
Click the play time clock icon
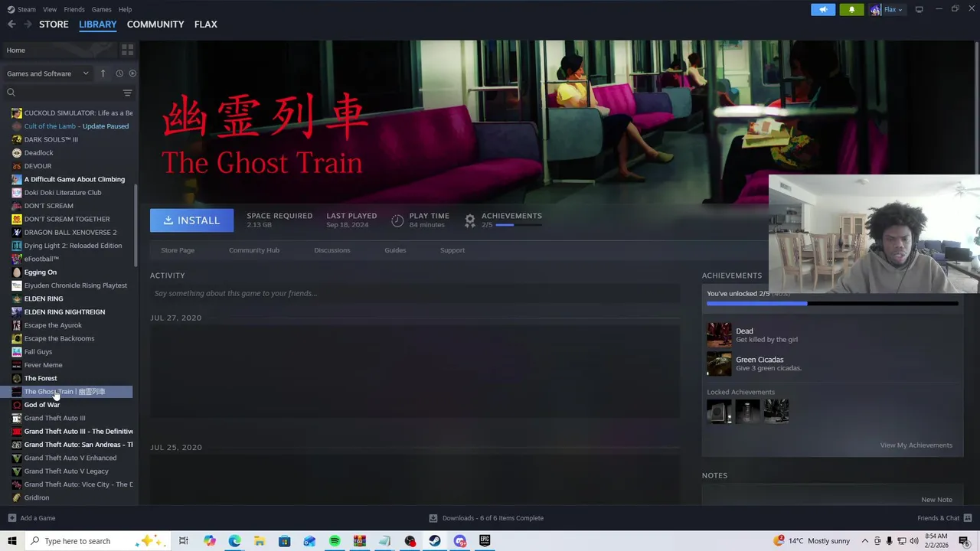[397, 220]
